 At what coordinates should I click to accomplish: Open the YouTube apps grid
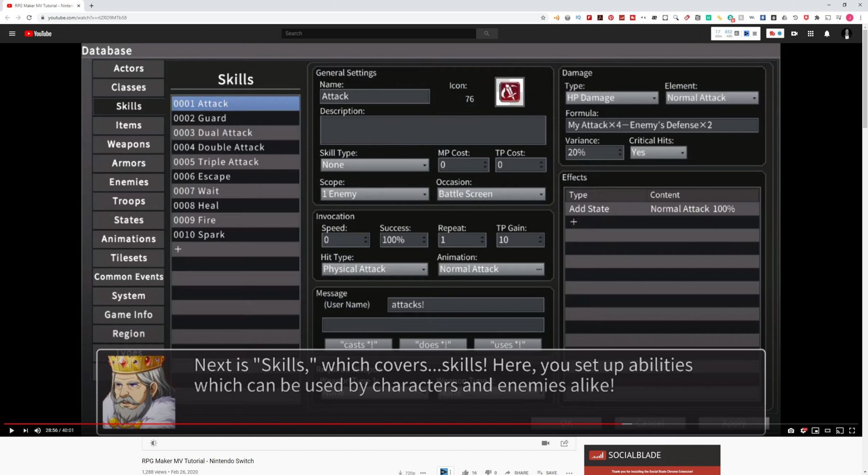(811, 33)
